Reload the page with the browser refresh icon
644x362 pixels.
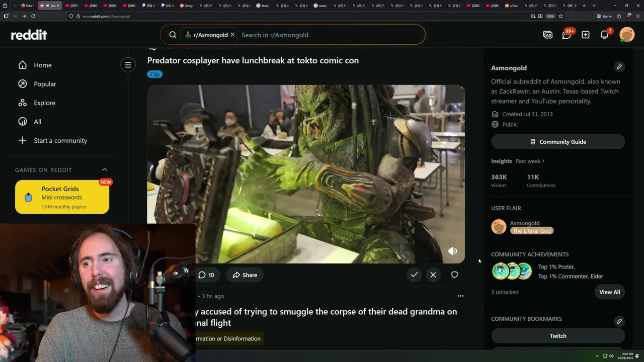(x=33, y=16)
